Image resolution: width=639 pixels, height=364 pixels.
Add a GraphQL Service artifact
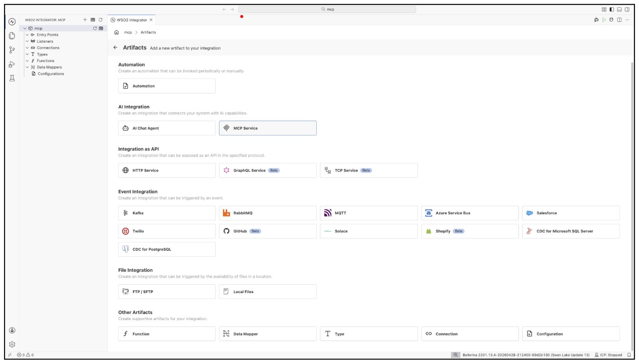click(x=268, y=170)
